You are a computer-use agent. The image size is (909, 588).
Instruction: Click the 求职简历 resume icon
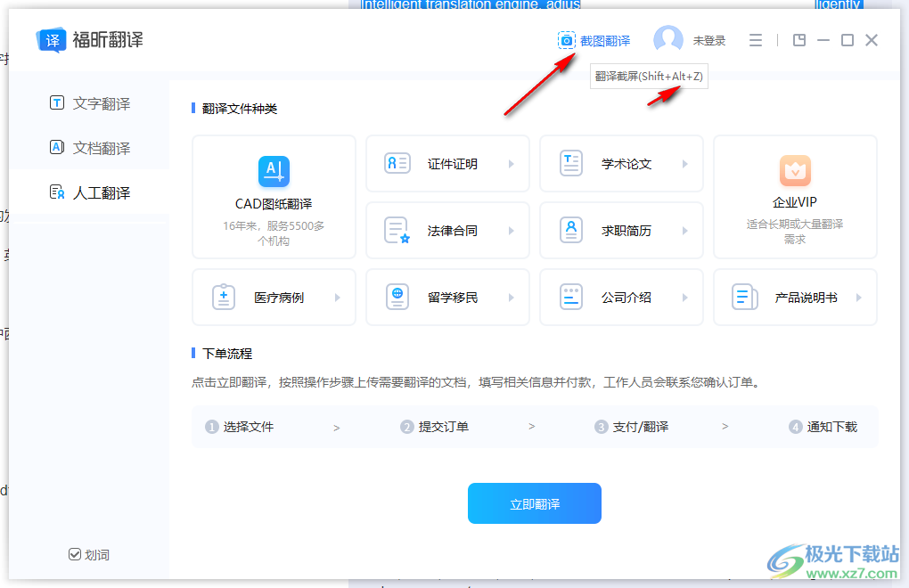571,230
